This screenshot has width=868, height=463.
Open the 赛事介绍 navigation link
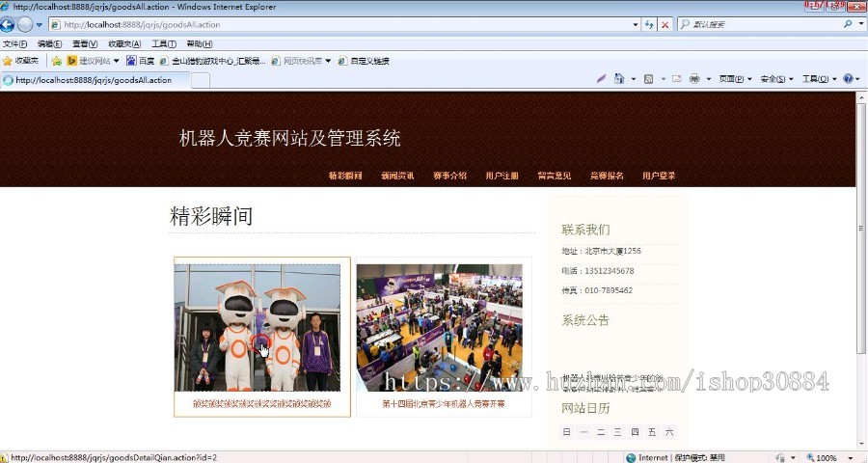click(450, 176)
